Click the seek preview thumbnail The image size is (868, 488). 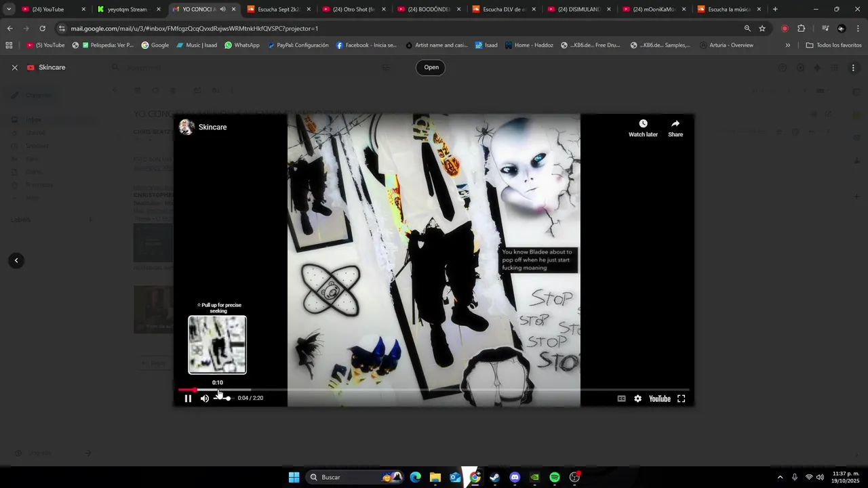tap(217, 344)
